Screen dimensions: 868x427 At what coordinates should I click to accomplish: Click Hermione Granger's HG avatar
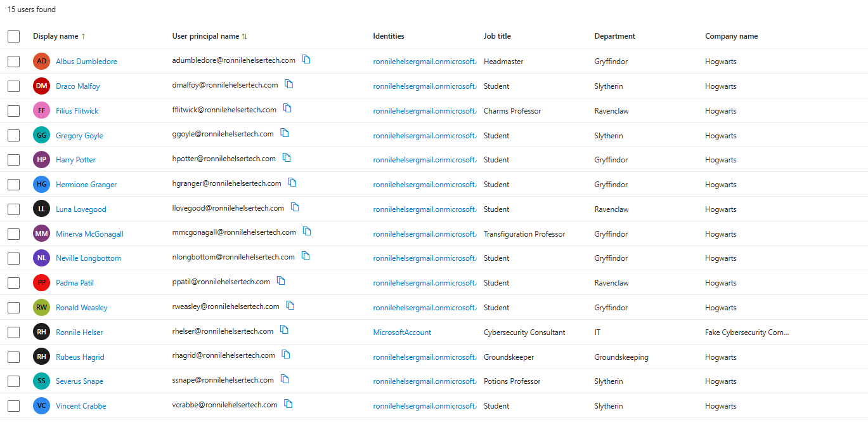click(x=41, y=184)
